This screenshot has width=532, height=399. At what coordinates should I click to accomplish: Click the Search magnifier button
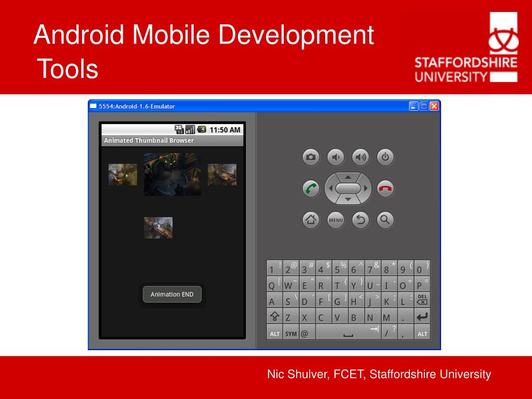coord(385,220)
